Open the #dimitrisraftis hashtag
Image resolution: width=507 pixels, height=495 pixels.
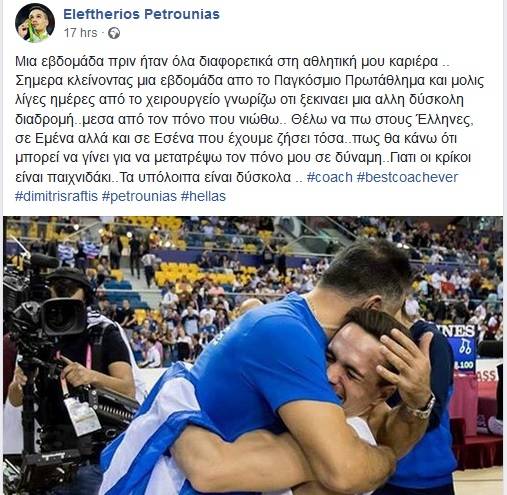coord(56,196)
